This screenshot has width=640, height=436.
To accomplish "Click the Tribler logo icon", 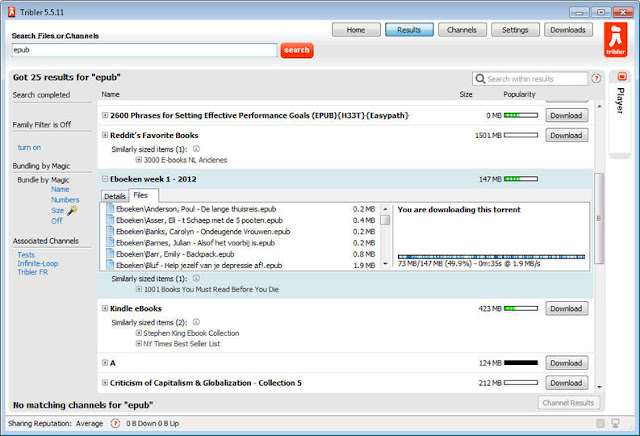I will click(616, 40).
